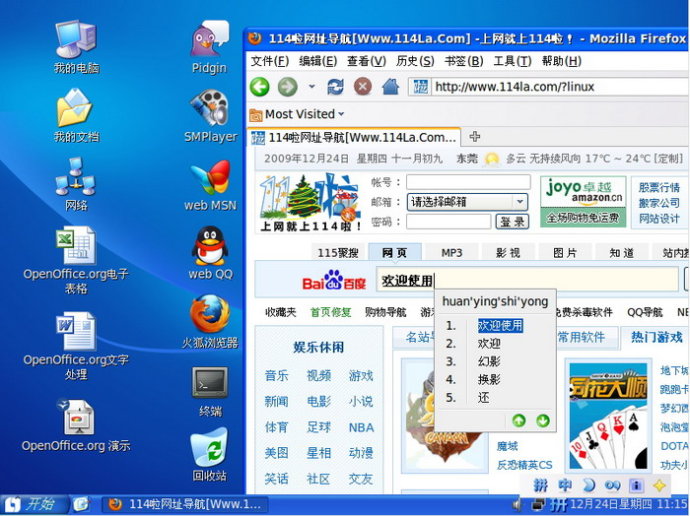Open the 查看(V) menu

tap(366, 61)
